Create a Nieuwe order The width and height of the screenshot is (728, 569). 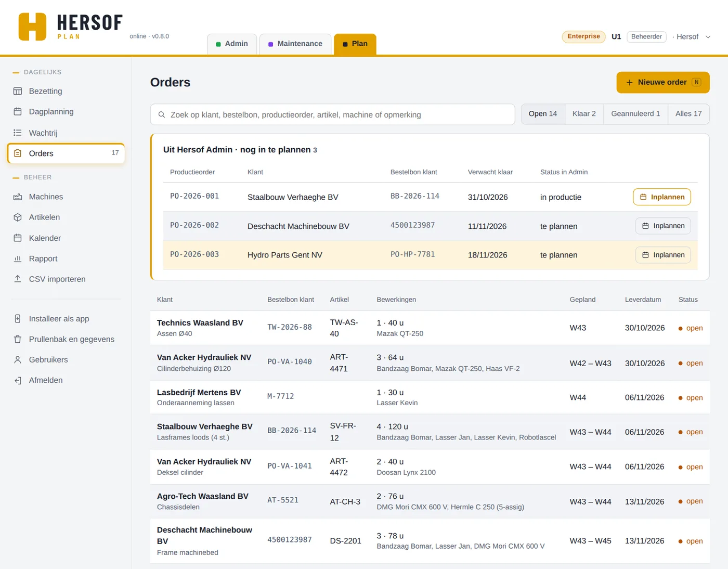(x=663, y=83)
